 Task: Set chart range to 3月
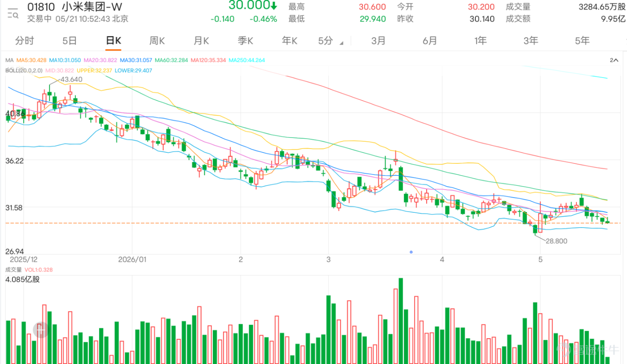coord(379,41)
